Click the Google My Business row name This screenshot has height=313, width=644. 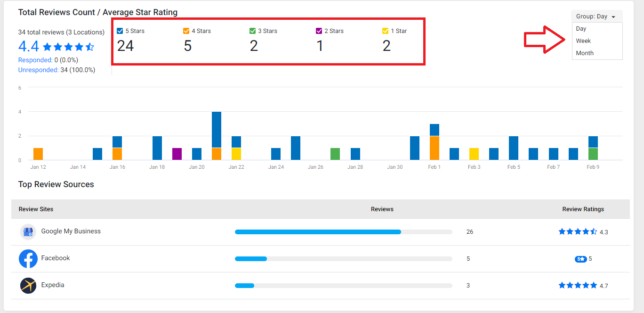pos(71,231)
